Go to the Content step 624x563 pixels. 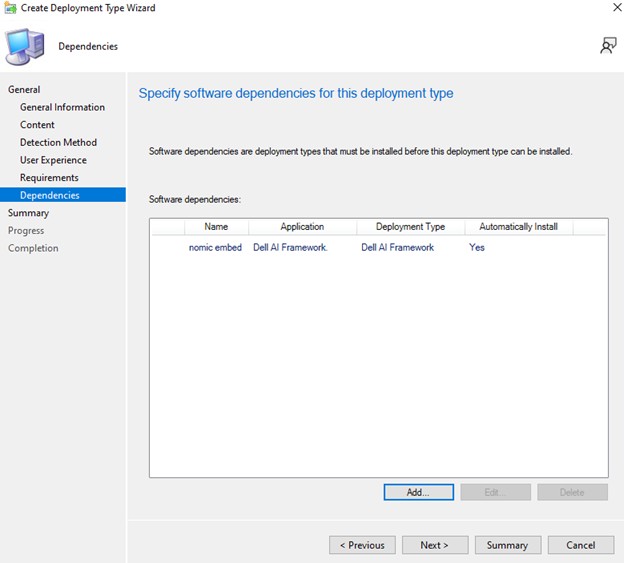(37, 125)
